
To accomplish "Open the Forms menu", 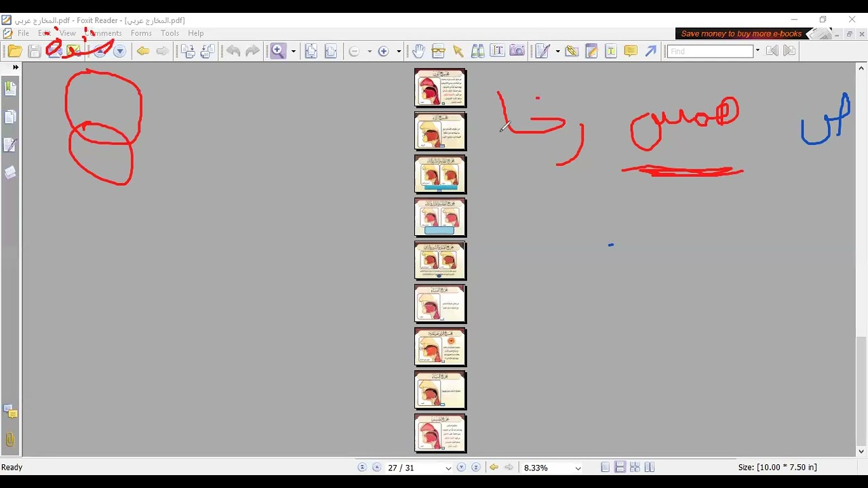I will point(141,33).
